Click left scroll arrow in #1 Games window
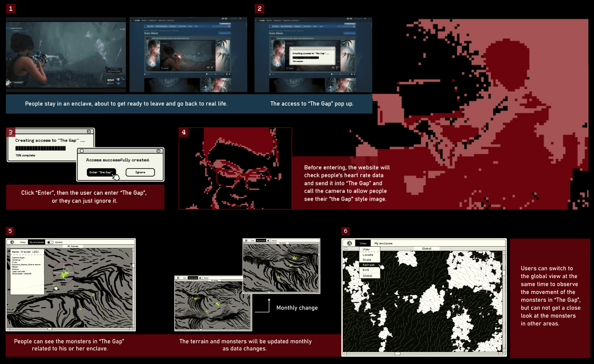The height and width of the screenshot is (364, 594). tap(8, 329)
